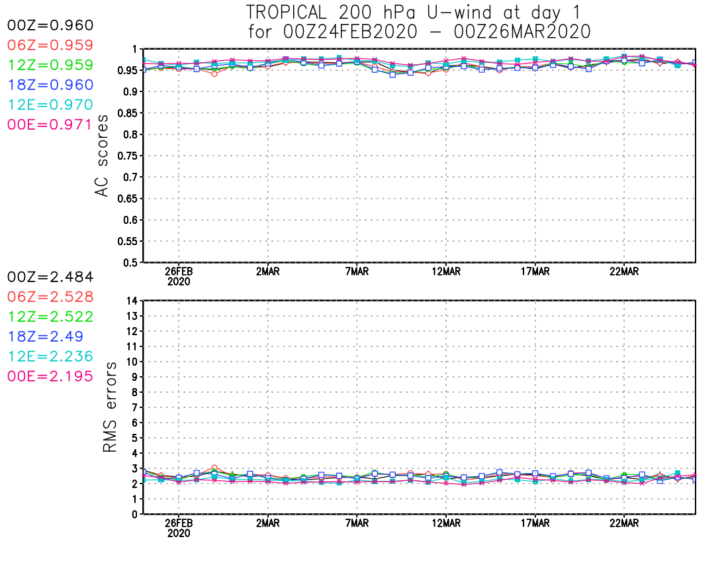Viewport: 728px width, 563px height.
Task: Click the '7' tick on the RMS axis
Action: [134, 408]
